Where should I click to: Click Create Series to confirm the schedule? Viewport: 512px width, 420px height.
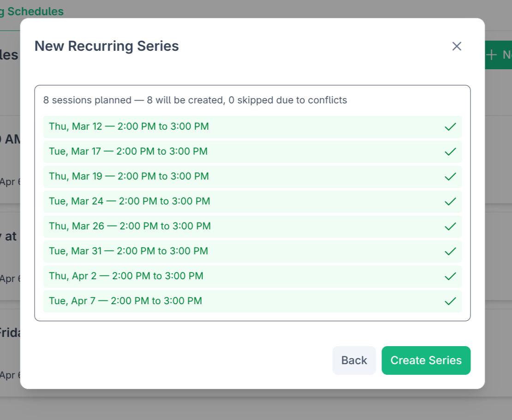(x=426, y=360)
